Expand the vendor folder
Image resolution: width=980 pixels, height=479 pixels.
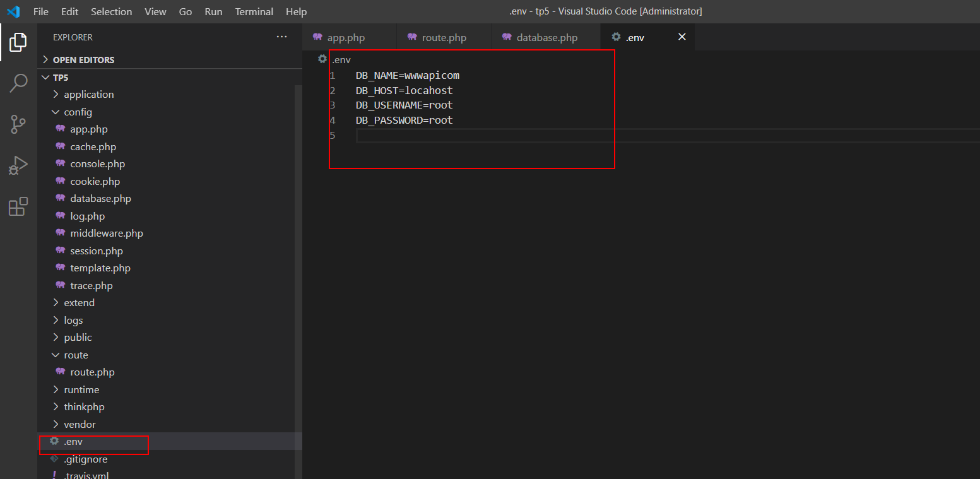click(166, 424)
